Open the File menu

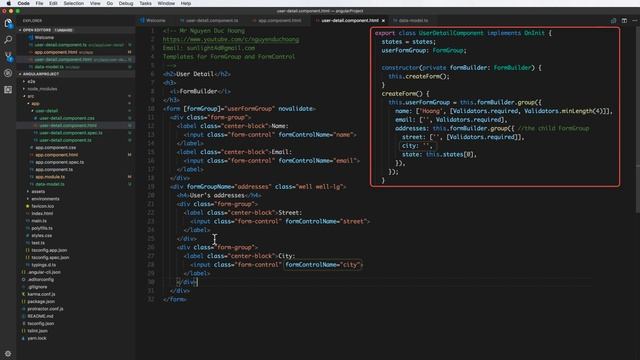39,3
